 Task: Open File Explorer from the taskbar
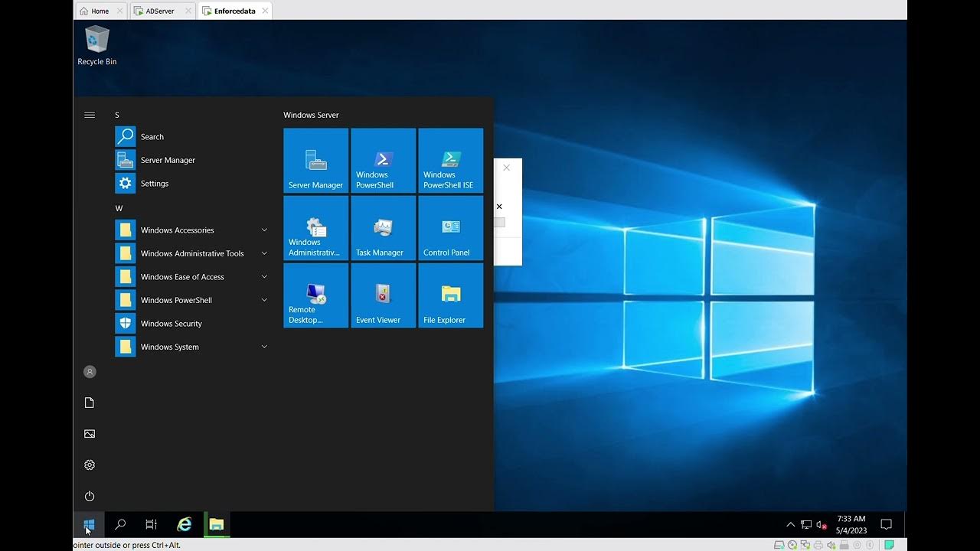click(x=217, y=524)
